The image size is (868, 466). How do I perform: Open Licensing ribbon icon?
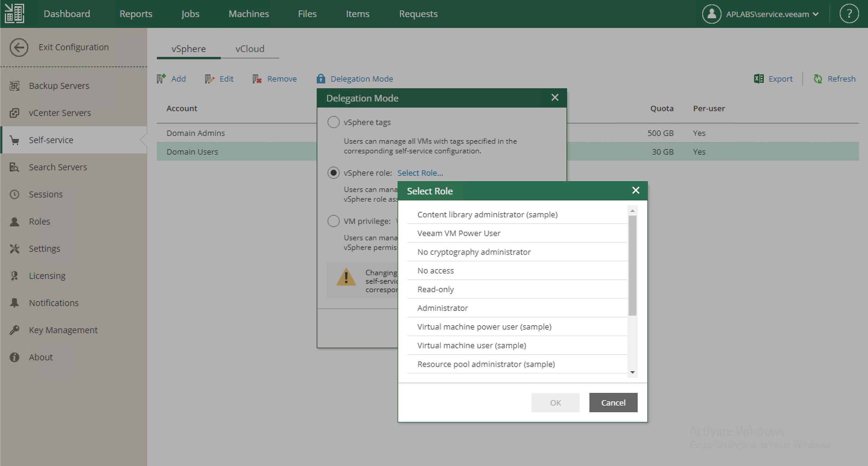click(14, 276)
